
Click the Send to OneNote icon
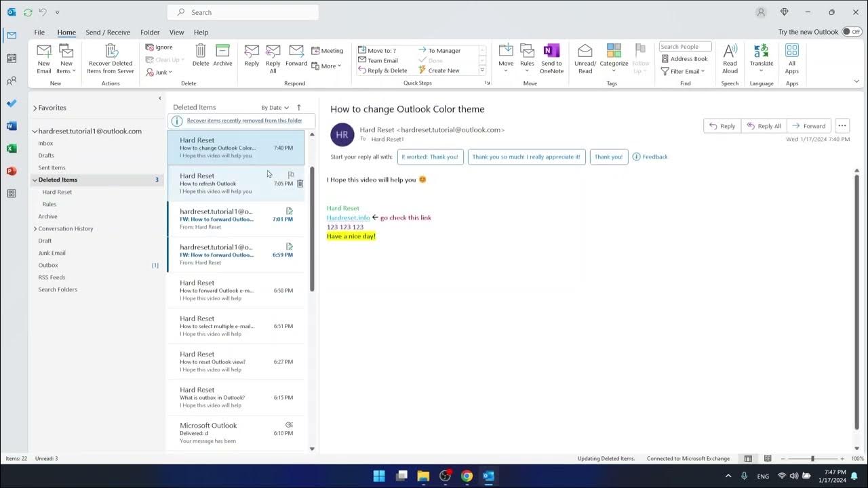[x=551, y=58]
